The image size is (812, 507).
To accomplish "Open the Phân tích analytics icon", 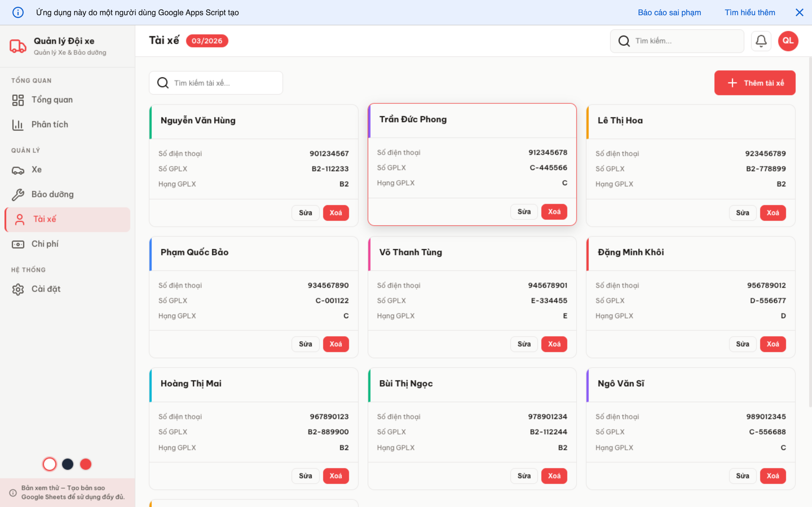I will (18, 124).
